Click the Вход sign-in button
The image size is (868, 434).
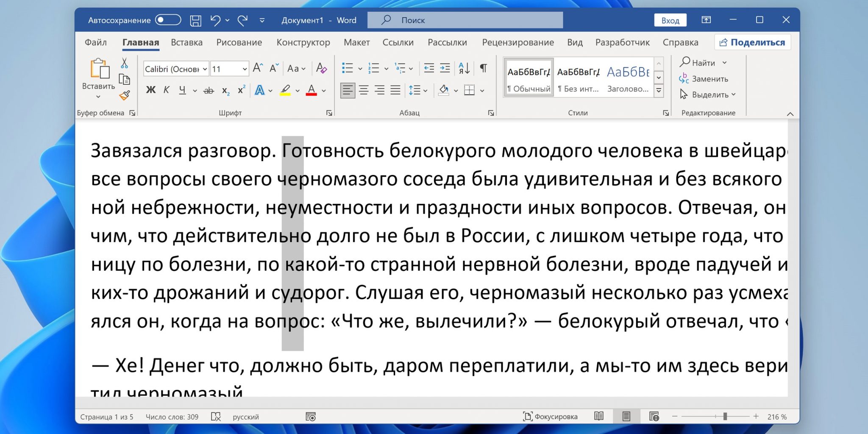pyautogui.click(x=670, y=20)
